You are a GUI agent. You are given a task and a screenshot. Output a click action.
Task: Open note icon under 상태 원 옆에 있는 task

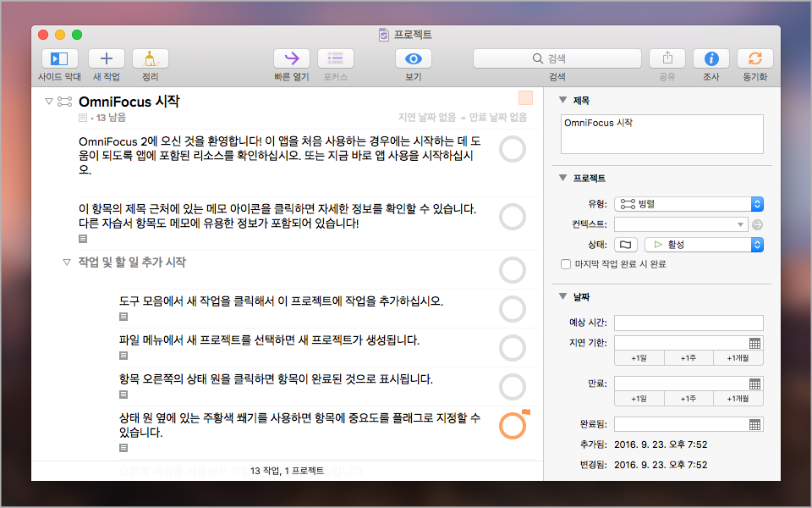pyautogui.click(x=123, y=448)
